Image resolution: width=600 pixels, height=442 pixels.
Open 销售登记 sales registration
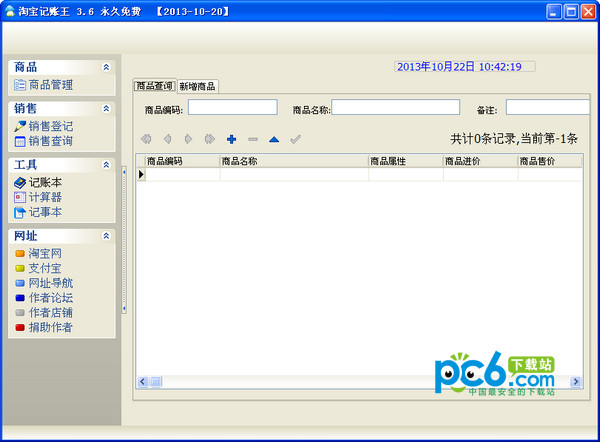click(x=50, y=126)
